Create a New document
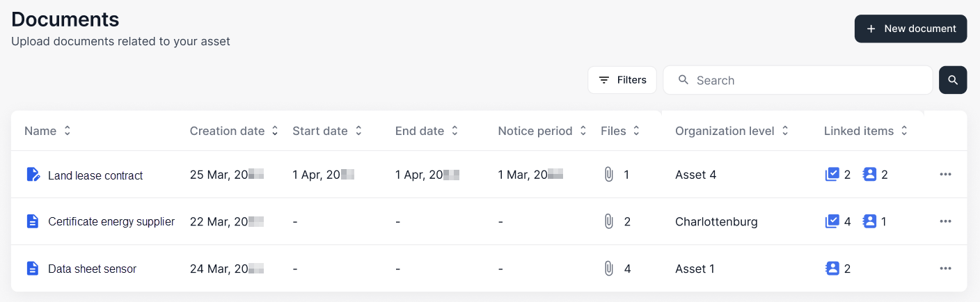The height and width of the screenshot is (302, 980). [910, 29]
